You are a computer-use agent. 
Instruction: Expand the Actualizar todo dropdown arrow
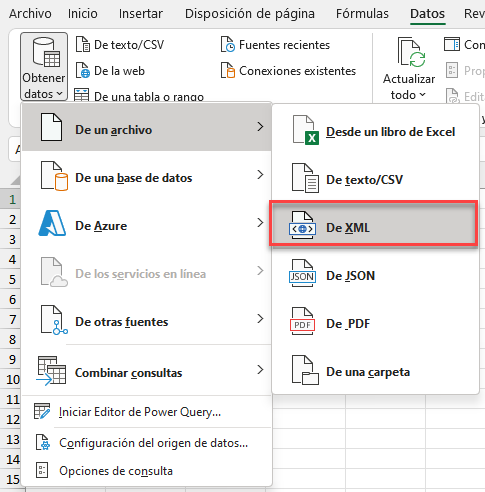click(422, 95)
